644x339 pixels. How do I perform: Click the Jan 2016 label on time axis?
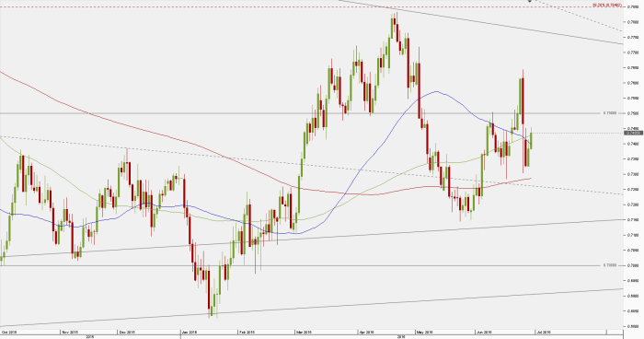click(190, 332)
